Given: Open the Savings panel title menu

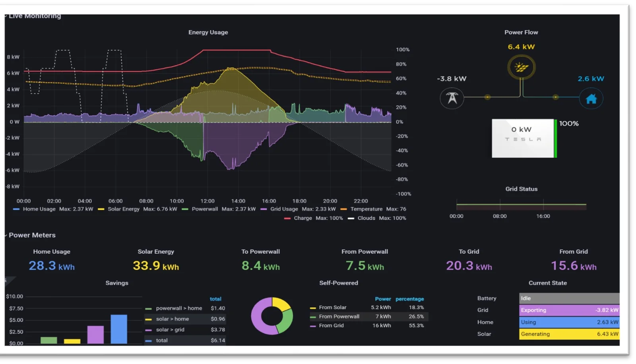Looking at the screenshot, I should (117, 283).
